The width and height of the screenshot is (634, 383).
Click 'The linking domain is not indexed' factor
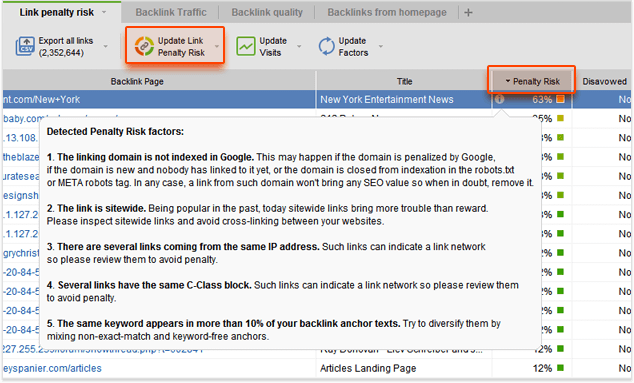click(156, 157)
